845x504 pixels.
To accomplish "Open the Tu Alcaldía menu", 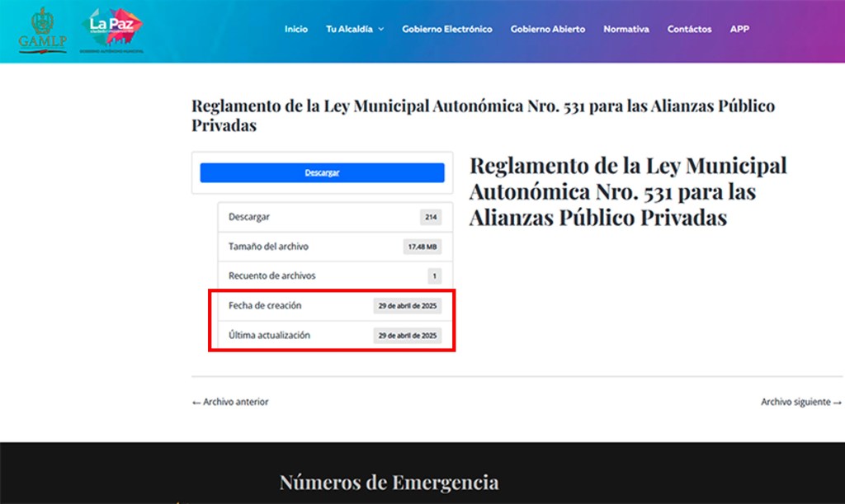I will (x=348, y=29).
